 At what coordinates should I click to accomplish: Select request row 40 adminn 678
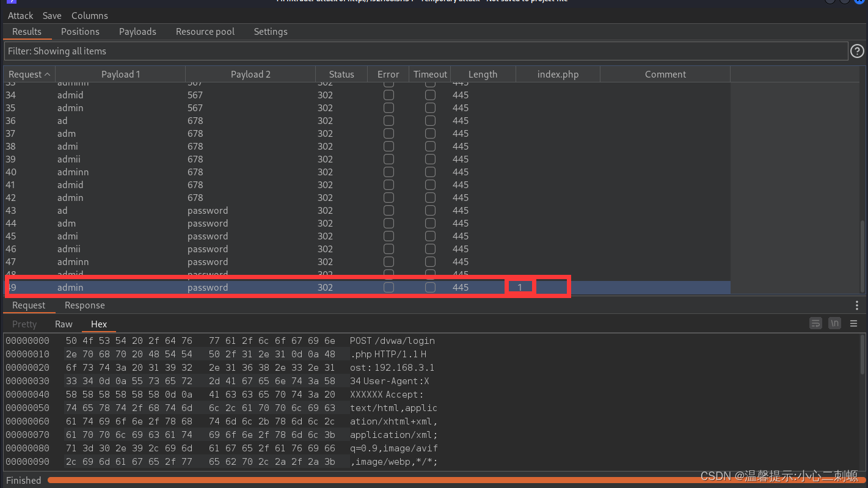[367, 172]
